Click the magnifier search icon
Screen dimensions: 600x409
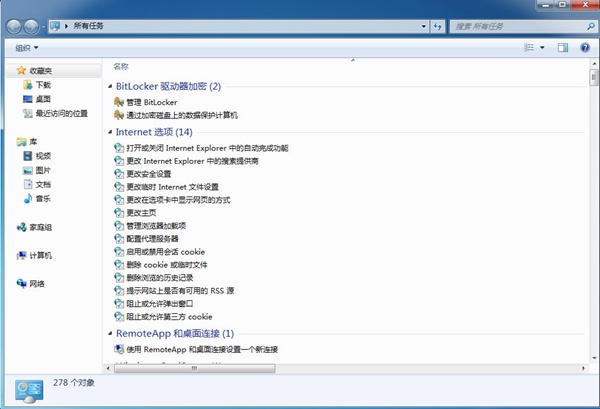(591, 26)
